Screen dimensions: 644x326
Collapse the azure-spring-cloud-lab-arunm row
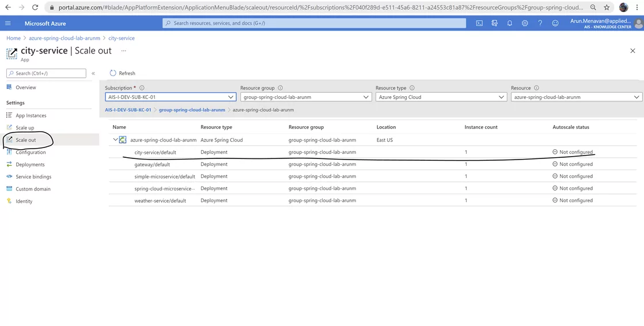click(115, 140)
